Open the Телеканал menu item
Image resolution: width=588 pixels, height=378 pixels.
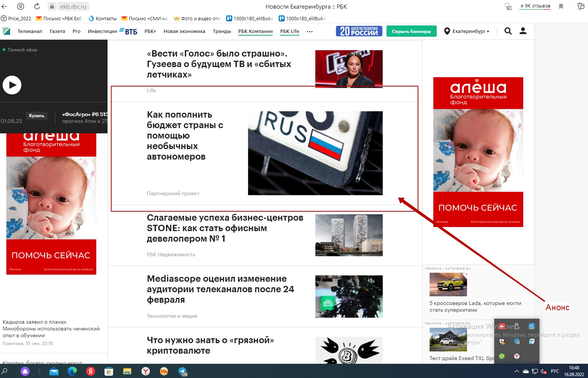pyautogui.click(x=30, y=31)
